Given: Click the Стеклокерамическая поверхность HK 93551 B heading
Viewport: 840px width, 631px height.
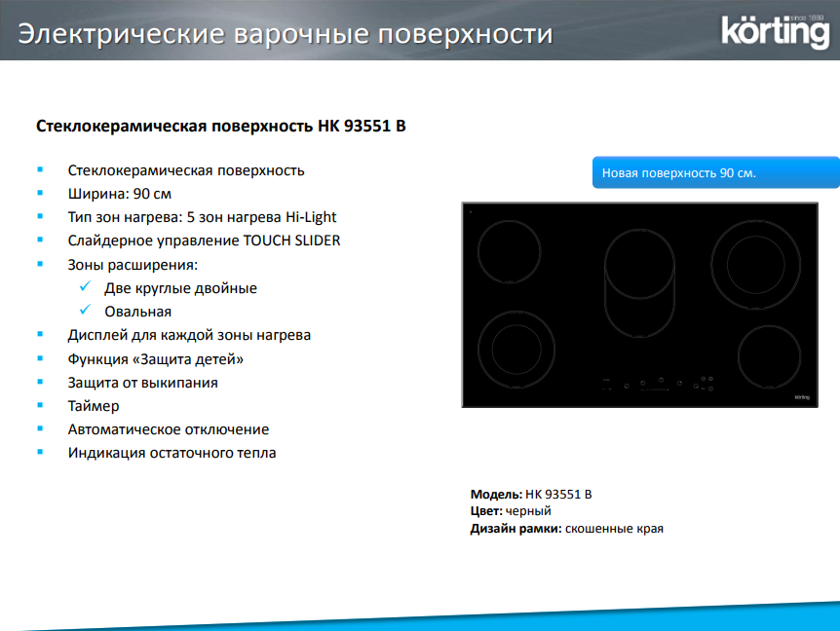Looking at the screenshot, I should [220, 127].
